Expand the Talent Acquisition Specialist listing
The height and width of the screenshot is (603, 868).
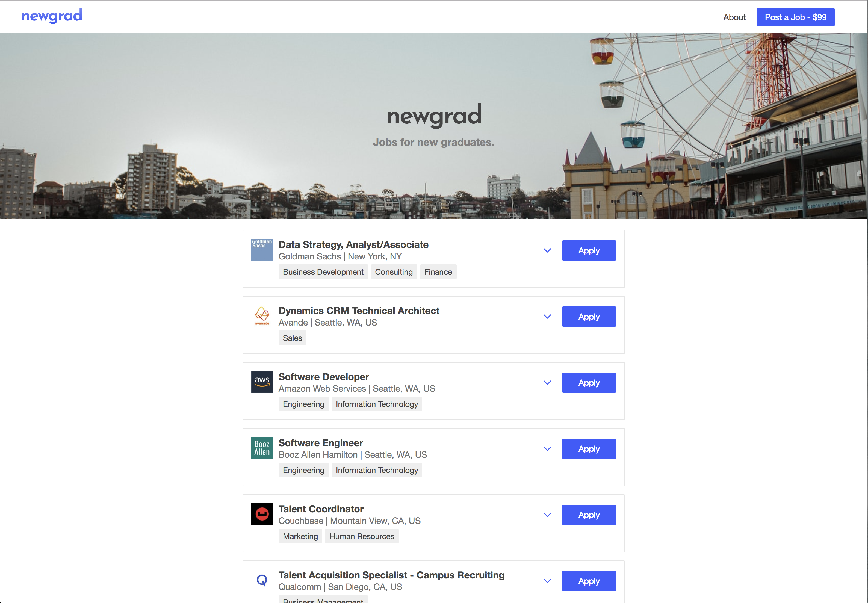coord(547,581)
